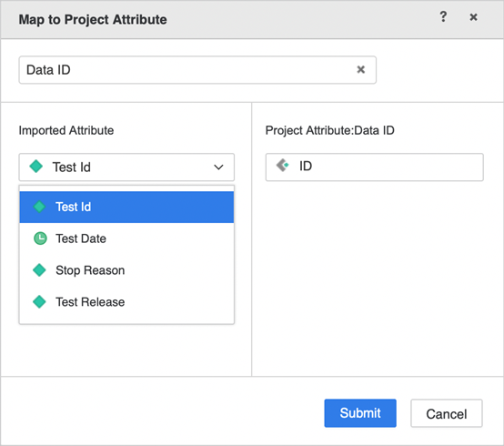Click the ID project attribute icon
The height and width of the screenshot is (446, 504).
click(283, 166)
